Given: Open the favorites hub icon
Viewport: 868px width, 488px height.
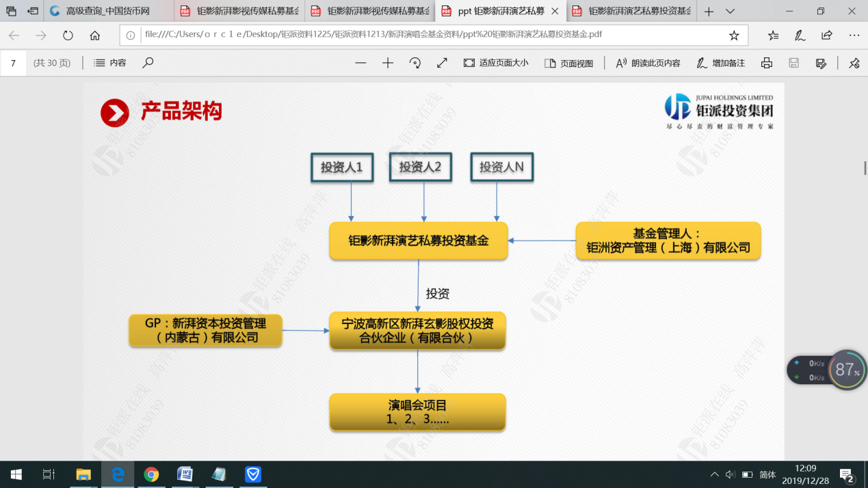Looking at the screenshot, I should tap(773, 36).
